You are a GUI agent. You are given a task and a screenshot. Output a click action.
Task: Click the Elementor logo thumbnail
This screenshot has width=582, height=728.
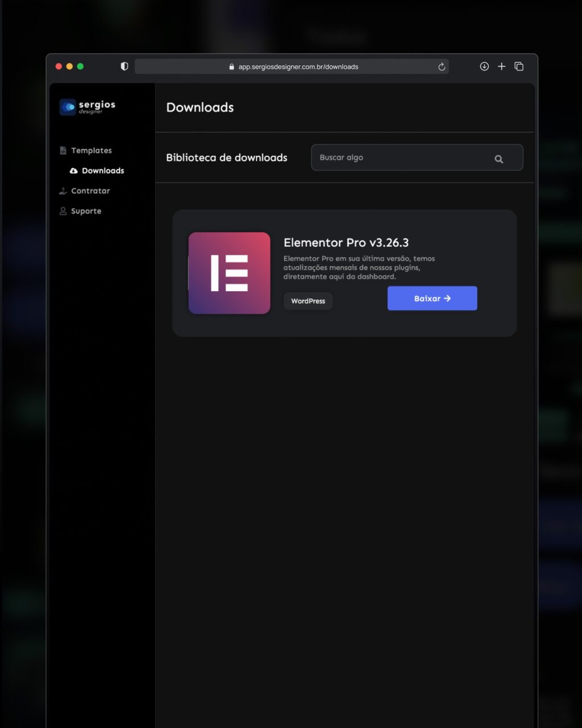[229, 273]
